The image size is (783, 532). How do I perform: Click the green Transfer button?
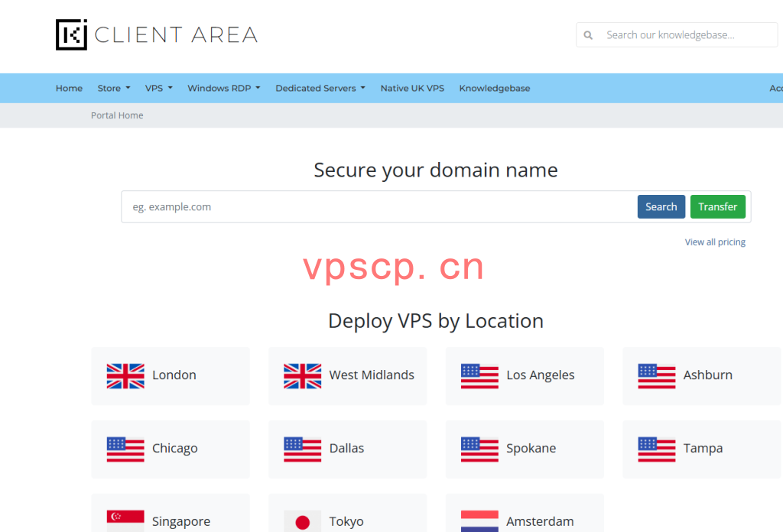coord(717,206)
